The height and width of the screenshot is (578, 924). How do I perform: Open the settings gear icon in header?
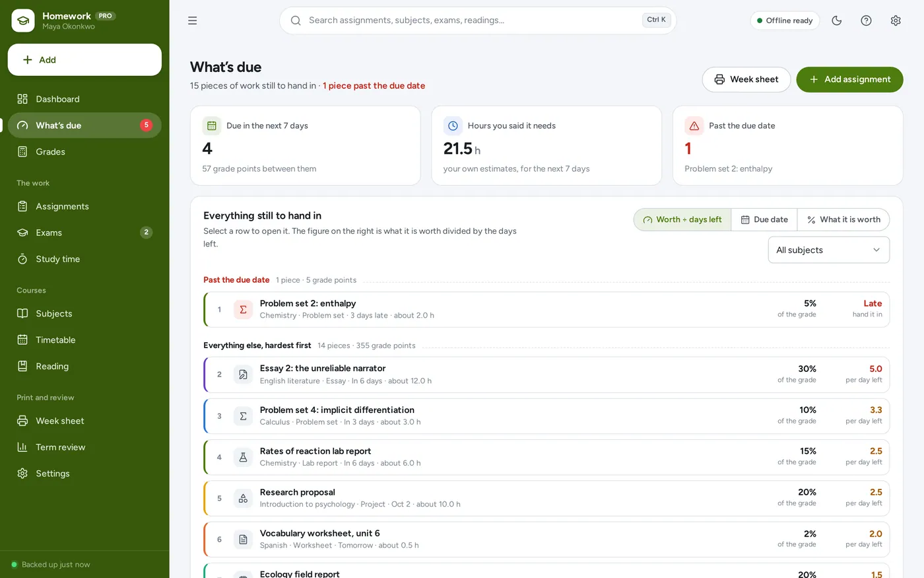[x=896, y=20]
